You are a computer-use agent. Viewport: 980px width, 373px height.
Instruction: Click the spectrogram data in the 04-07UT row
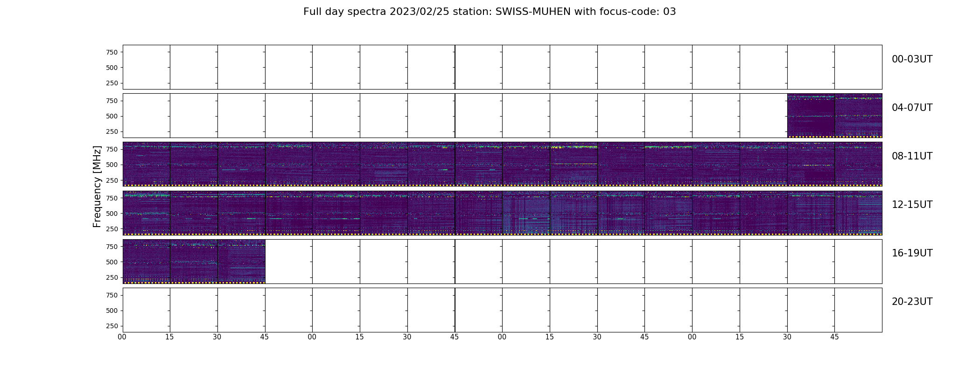click(834, 116)
